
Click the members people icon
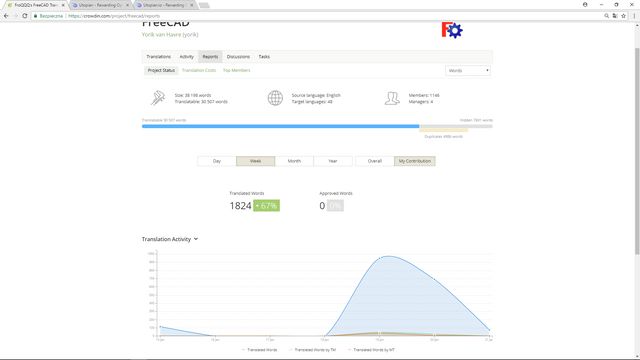392,98
